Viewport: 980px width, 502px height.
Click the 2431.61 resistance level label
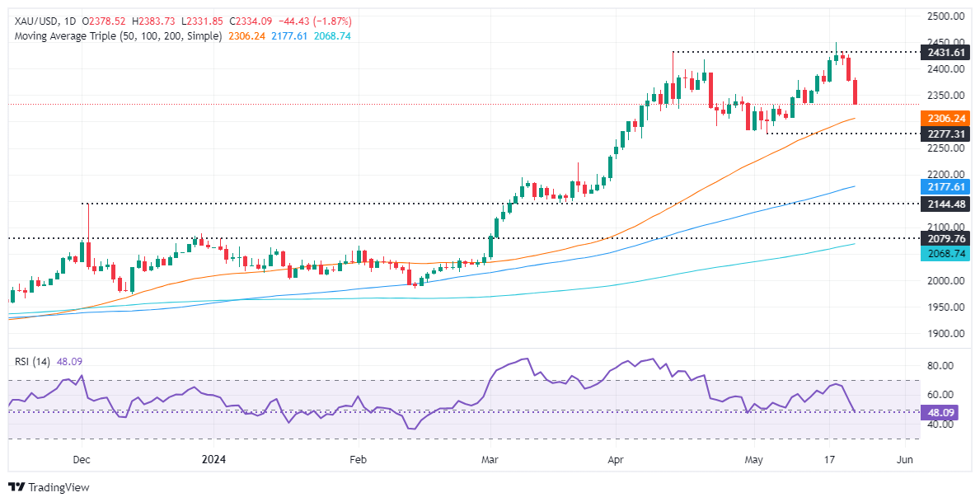[942, 52]
